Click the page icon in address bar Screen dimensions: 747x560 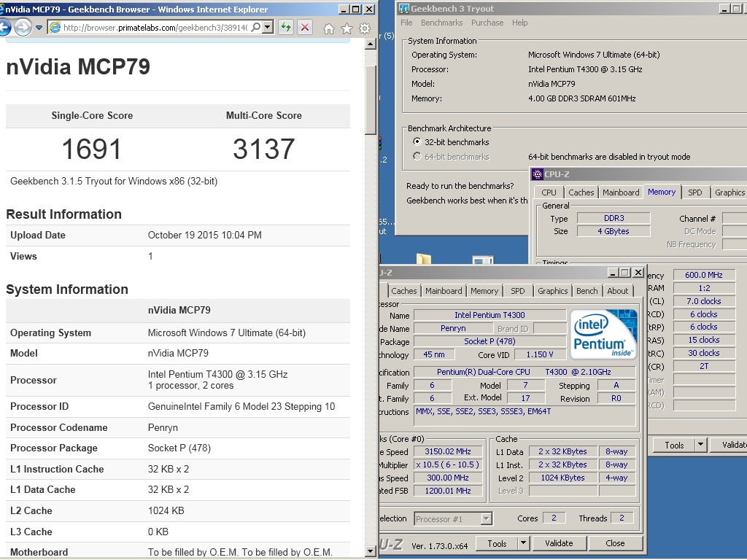click(x=55, y=28)
